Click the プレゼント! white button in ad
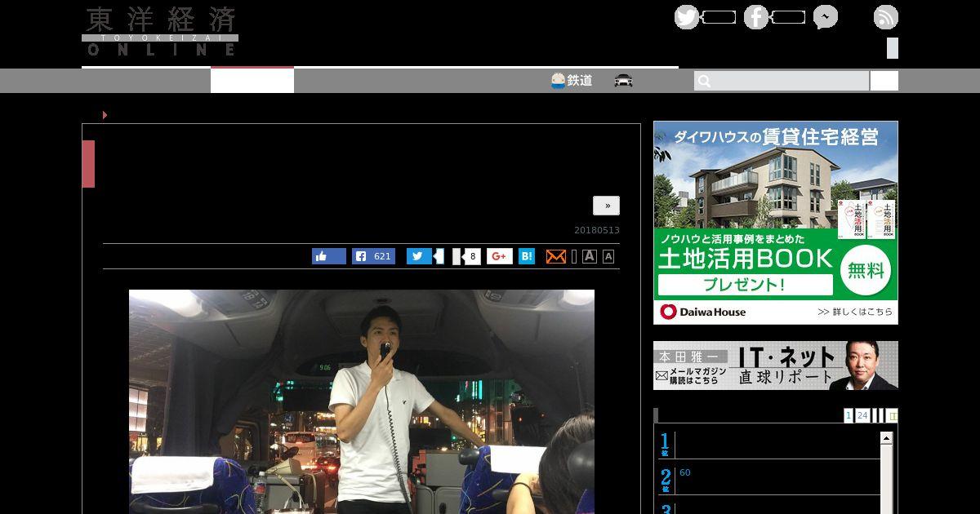 pos(745,285)
